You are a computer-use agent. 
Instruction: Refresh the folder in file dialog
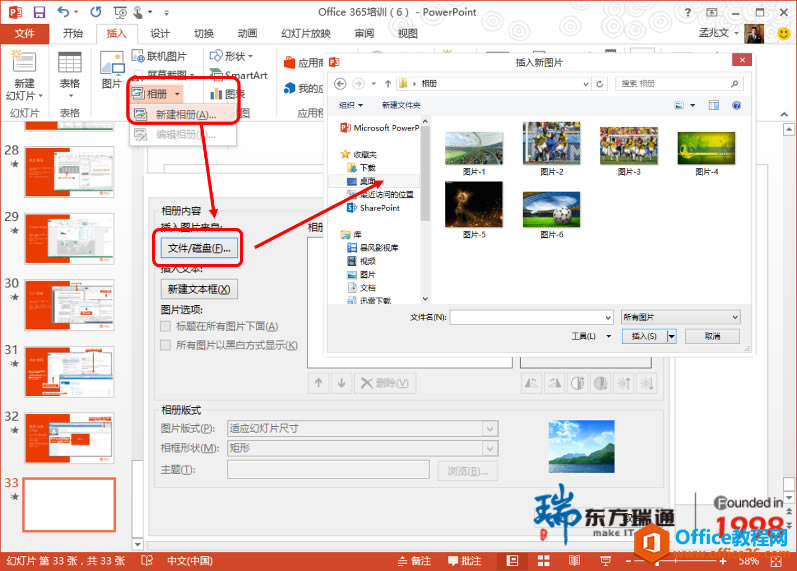click(600, 84)
